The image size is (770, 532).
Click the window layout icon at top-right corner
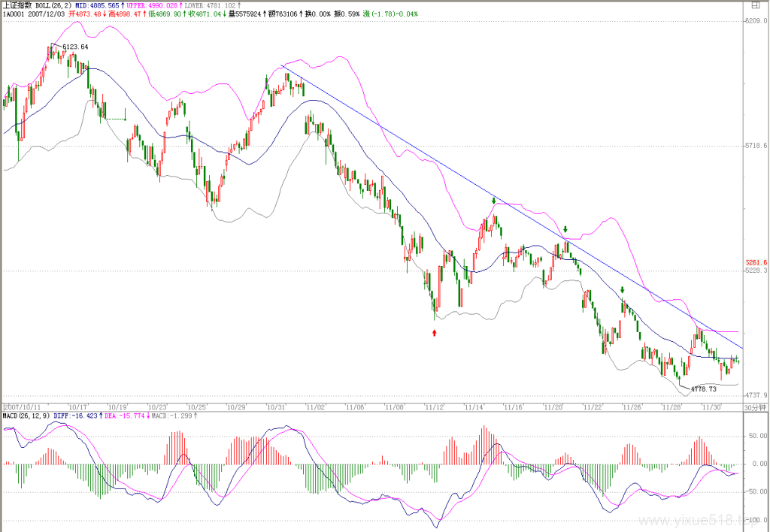[x=756, y=6]
